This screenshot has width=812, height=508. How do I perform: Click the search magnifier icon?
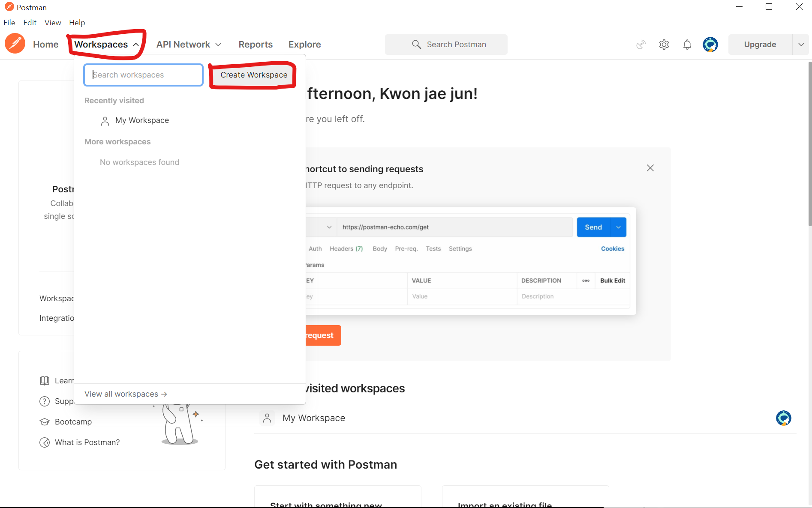416,45
